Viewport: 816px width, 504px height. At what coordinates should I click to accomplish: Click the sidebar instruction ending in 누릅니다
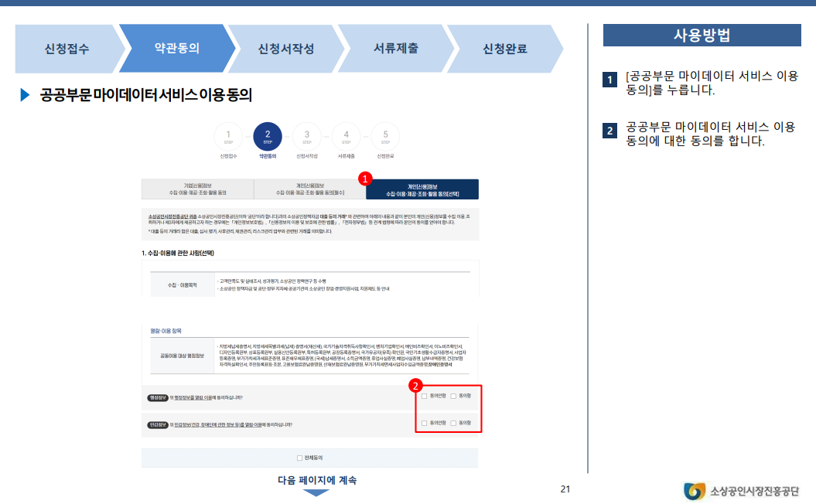pos(712,83)
